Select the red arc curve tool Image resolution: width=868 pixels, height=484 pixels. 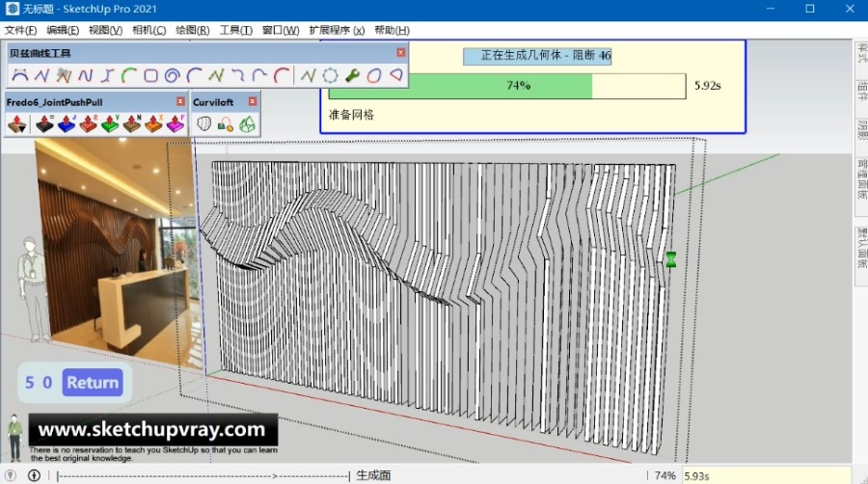282,75
